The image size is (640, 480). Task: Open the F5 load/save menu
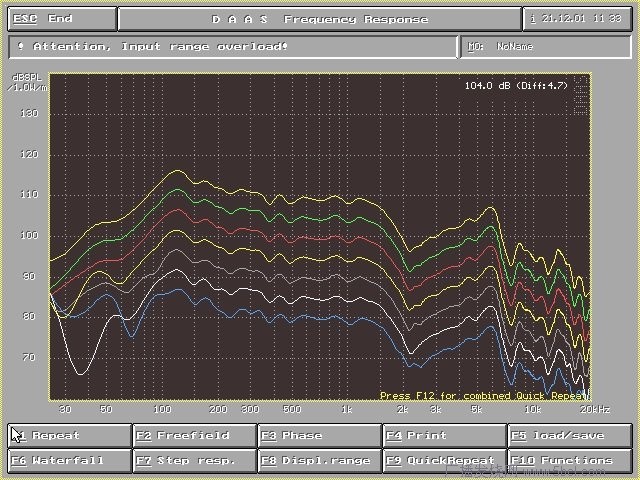click(569, 436)
